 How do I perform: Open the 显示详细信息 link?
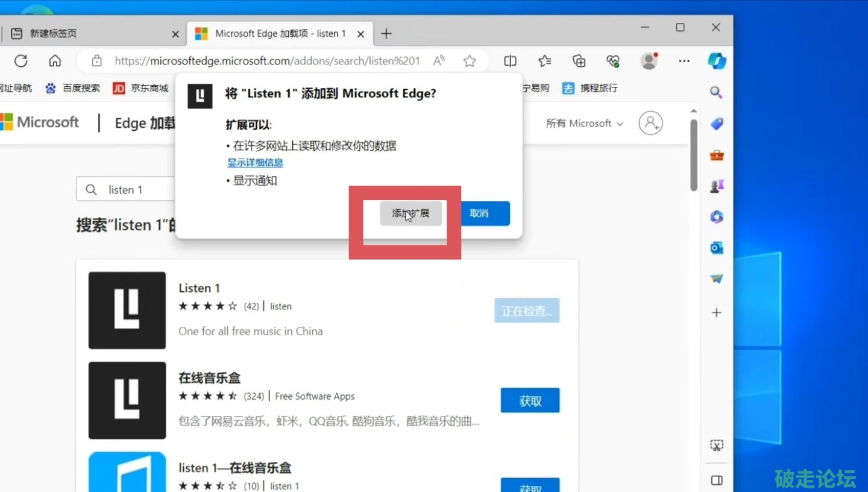tap(255, 163)
